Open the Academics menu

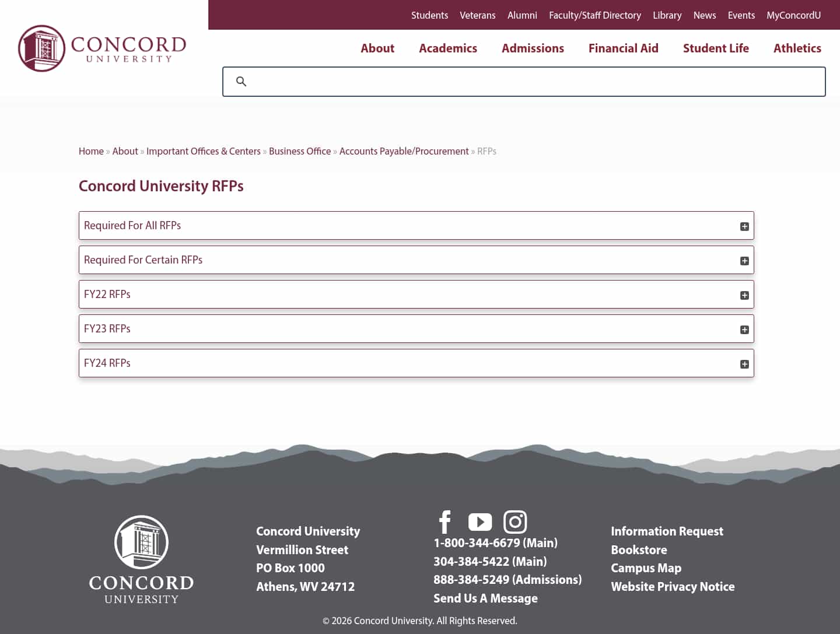pos(448,48)
